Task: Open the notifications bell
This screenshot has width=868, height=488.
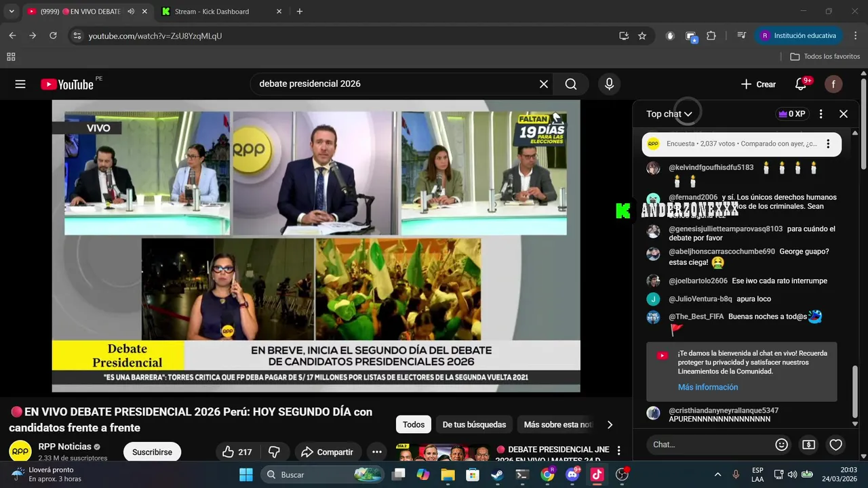Action: (x=801, y=84)
